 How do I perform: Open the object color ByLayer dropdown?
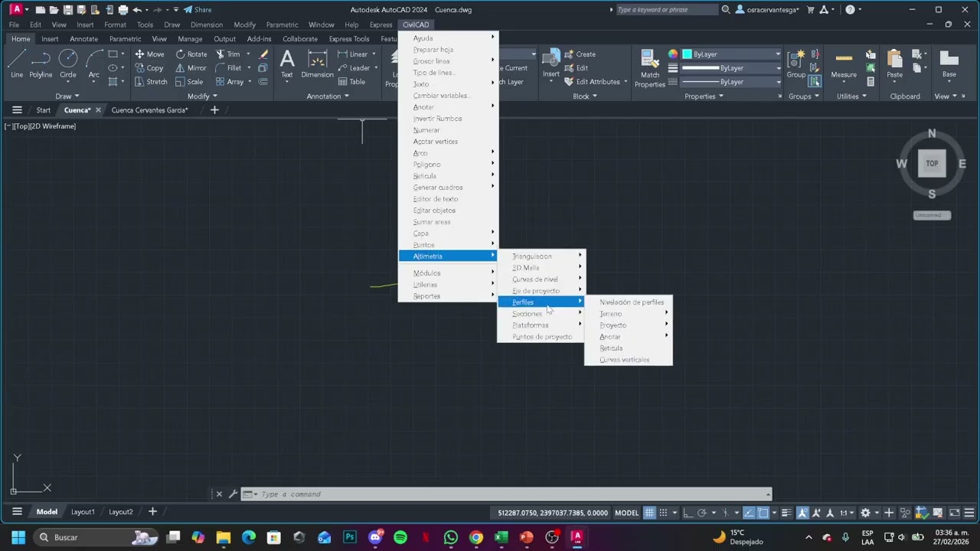pos(731,54)
